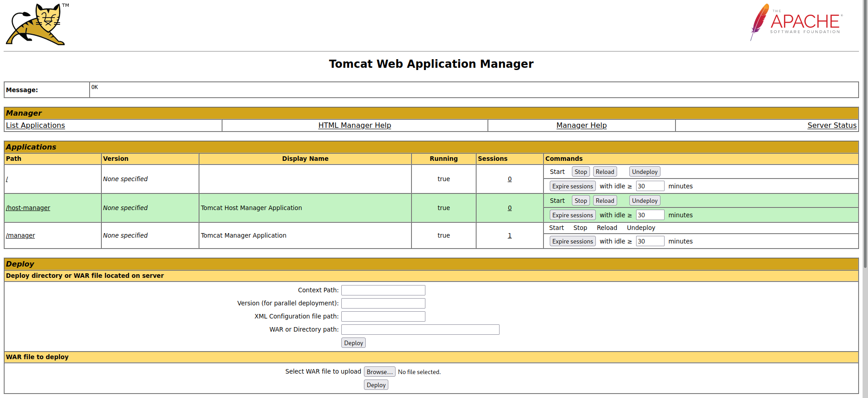
Task: Click the "OK" message text
Action: (x=94, y=87)
